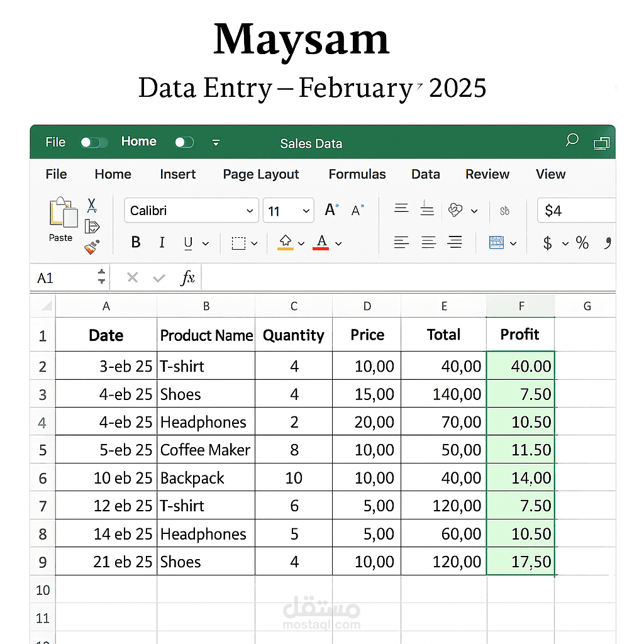
Task: Click the search magnifier in title bar
Action: [x=572, y=140]
